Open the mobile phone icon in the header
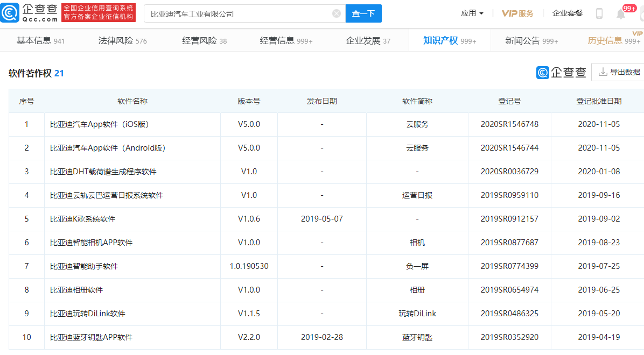The height and width of the screenshot is (355, 644). point(599,13)
